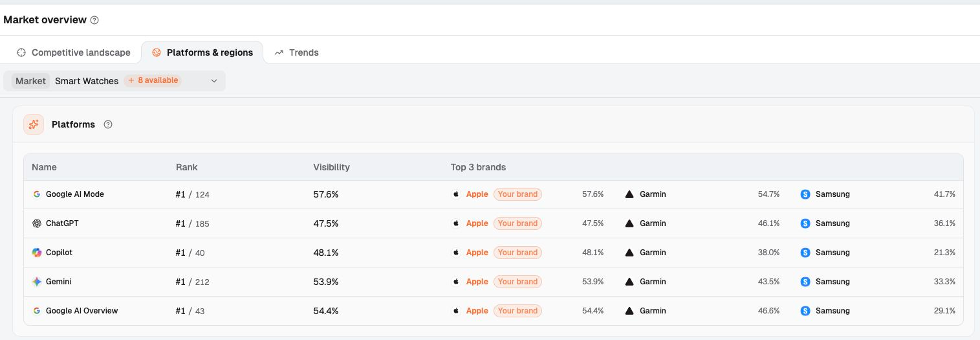Click the Top 3 brands column header
The width and height of the screenshot is (980, 340).
(x=478, y=167)
